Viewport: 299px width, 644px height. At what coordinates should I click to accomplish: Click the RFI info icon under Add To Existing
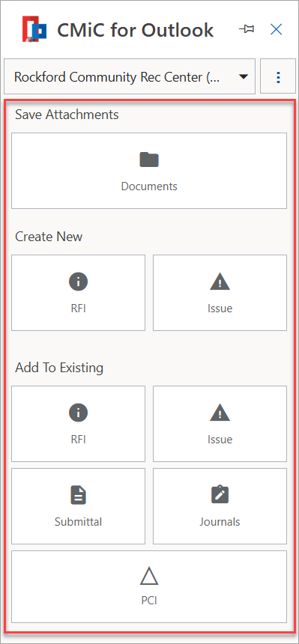tap(78, 413)
